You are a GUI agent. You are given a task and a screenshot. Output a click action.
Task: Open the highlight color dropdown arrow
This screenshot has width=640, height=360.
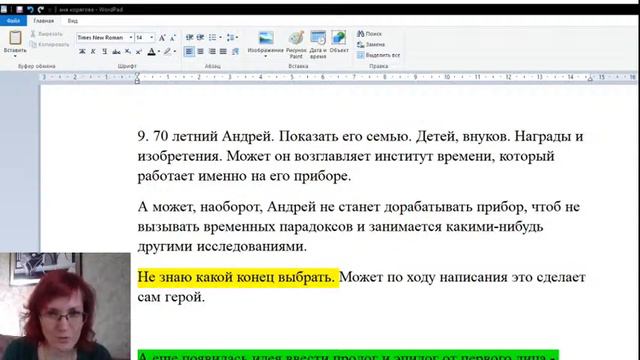coord(175,51)
